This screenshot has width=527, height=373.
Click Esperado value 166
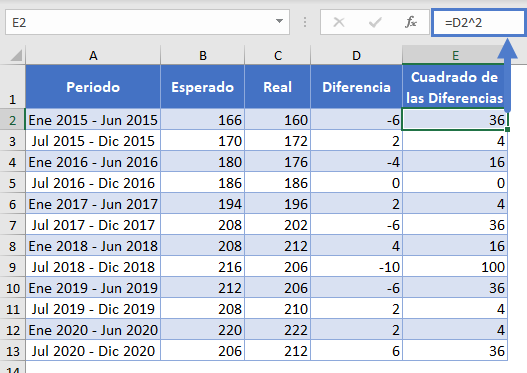click(203, 119)
